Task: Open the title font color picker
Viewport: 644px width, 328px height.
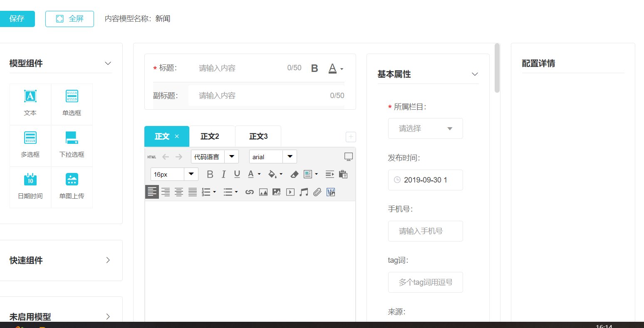Action: [x=335, y=69]
